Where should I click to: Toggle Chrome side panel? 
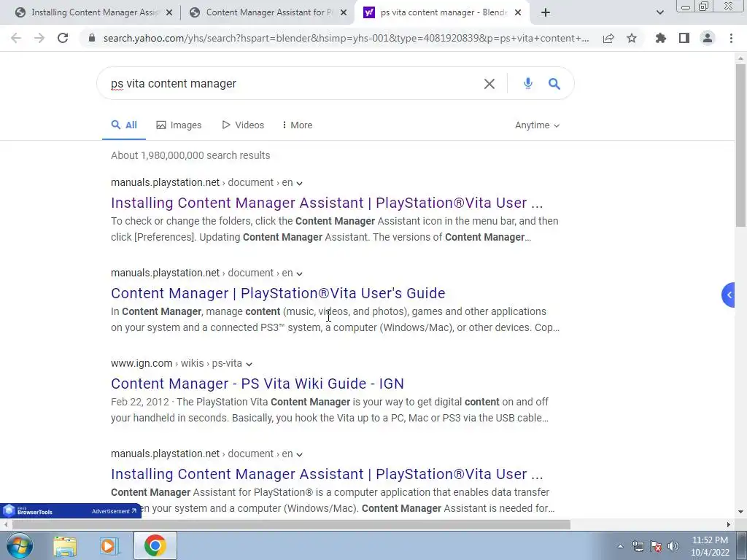click(x=684, y=38)
